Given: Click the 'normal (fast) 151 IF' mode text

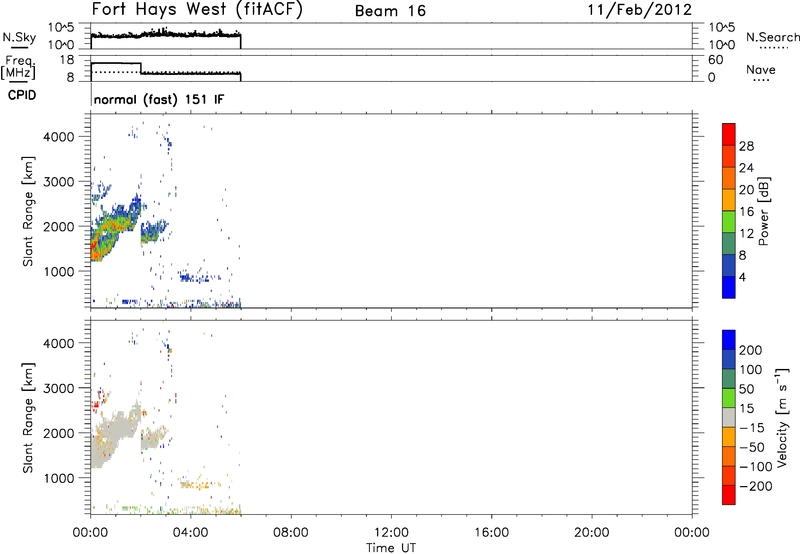Looking at the screenshot, I should click(x=159, y=99).
